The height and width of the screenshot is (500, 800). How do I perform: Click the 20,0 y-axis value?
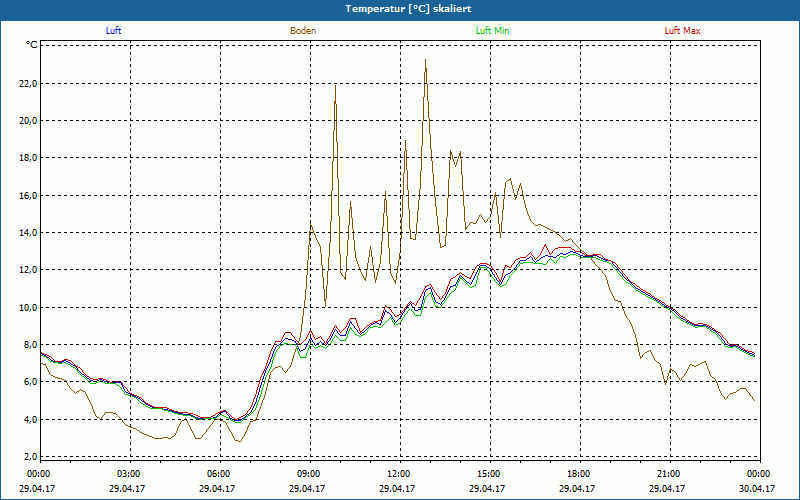29,121
